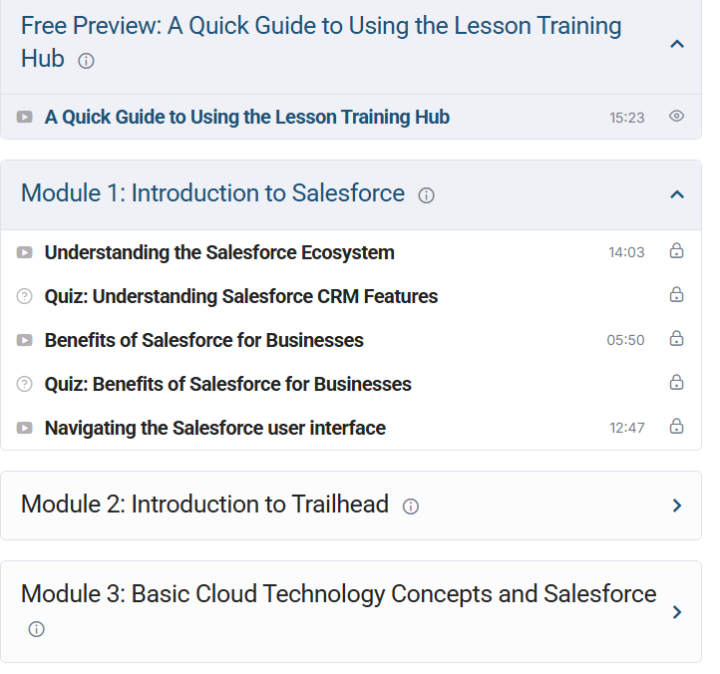Click lock icon on Benefits of Salesforce video

676,338
